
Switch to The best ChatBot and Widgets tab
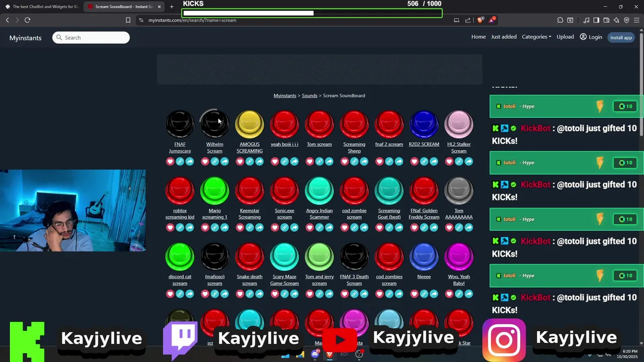[x=41, y=7]
